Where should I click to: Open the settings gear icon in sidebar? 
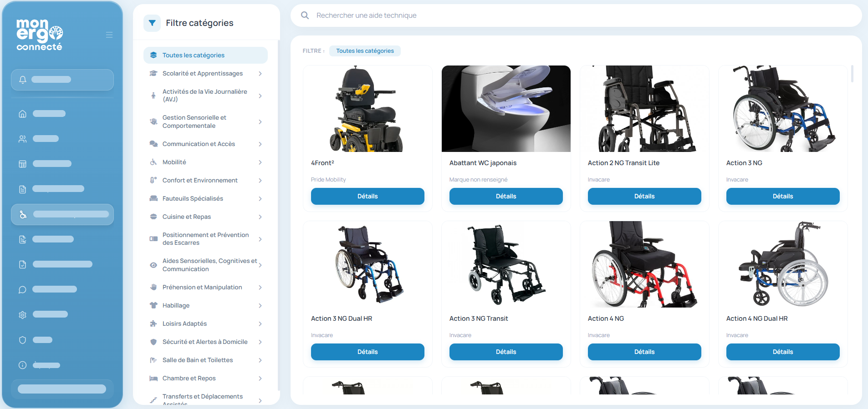click(x=22, y=315)
